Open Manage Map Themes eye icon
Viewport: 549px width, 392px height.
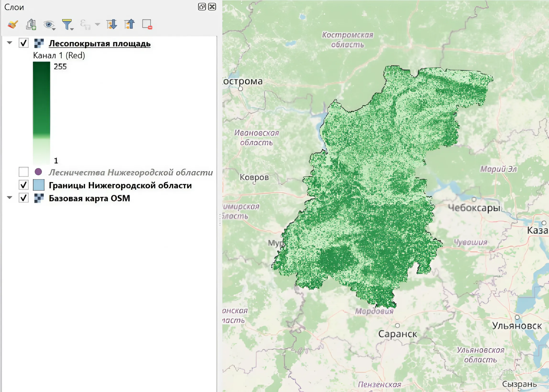[x=49, y=24]
